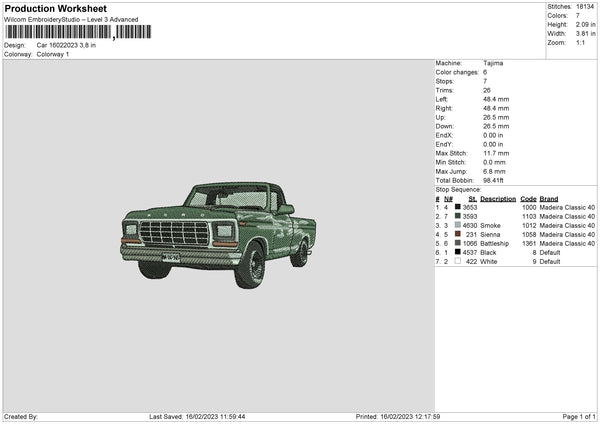Click the Left value 48.4 mm
Viewport: 600px width, 424px height.
[x=496, y=99]
